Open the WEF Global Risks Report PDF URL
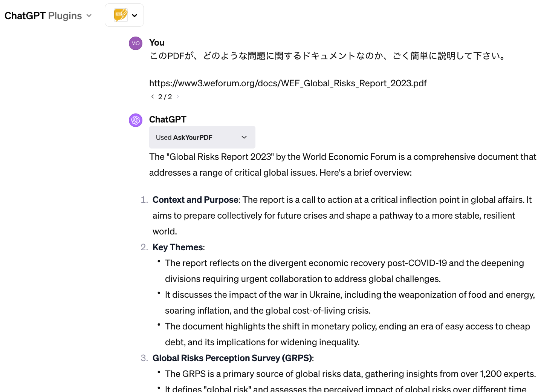The width and height of the screenshot is (544, 392). 288,83
